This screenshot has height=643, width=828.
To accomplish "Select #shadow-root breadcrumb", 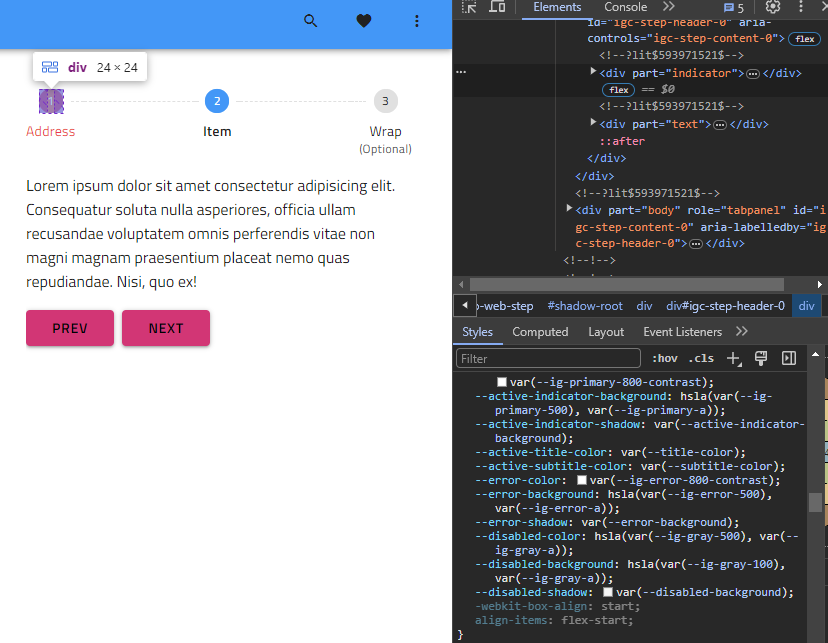I will click(x=585, y=306).
